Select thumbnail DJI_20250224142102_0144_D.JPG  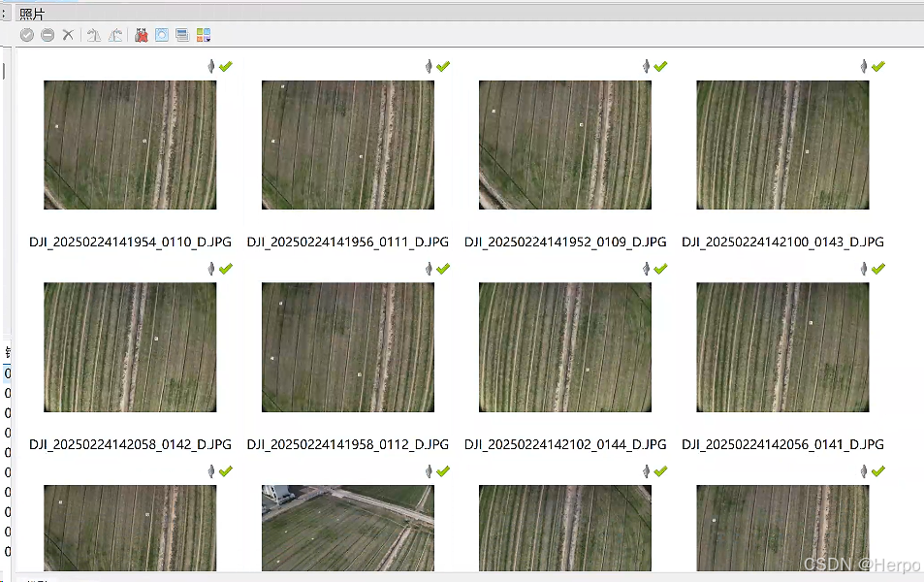[x=565, y=347]
